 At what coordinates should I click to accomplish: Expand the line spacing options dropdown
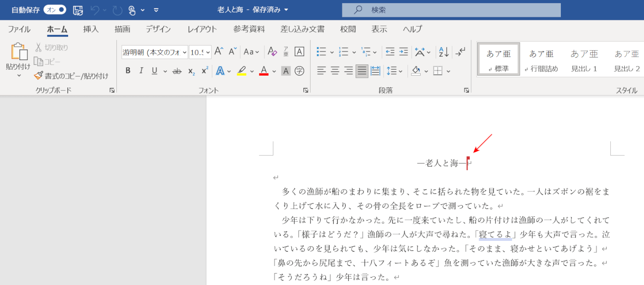[401, 71]
